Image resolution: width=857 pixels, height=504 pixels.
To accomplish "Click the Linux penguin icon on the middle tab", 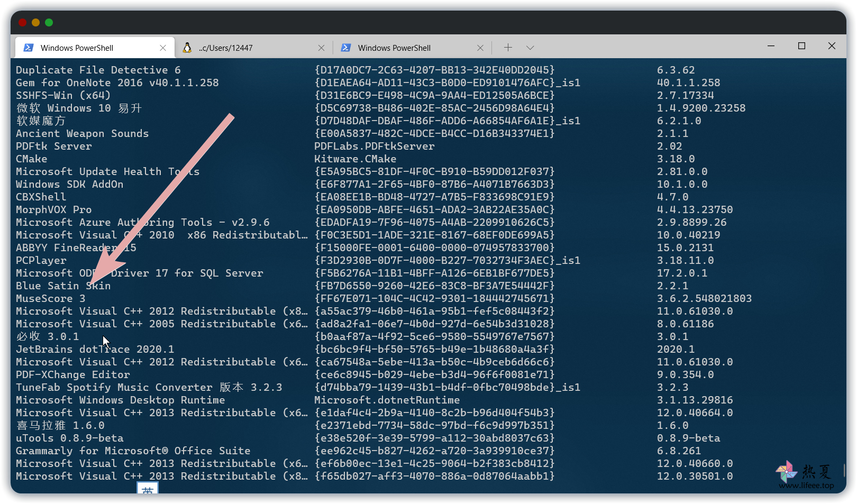I will pos(187,48).
